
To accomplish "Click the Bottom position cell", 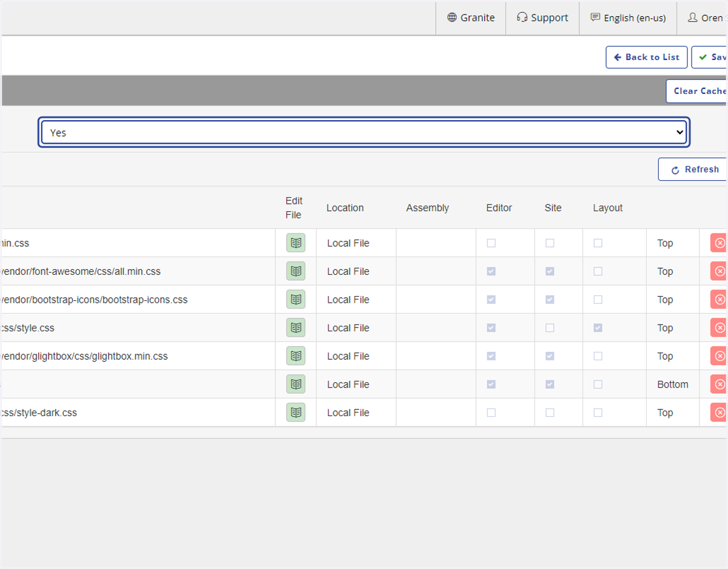I will coord(673,384).
